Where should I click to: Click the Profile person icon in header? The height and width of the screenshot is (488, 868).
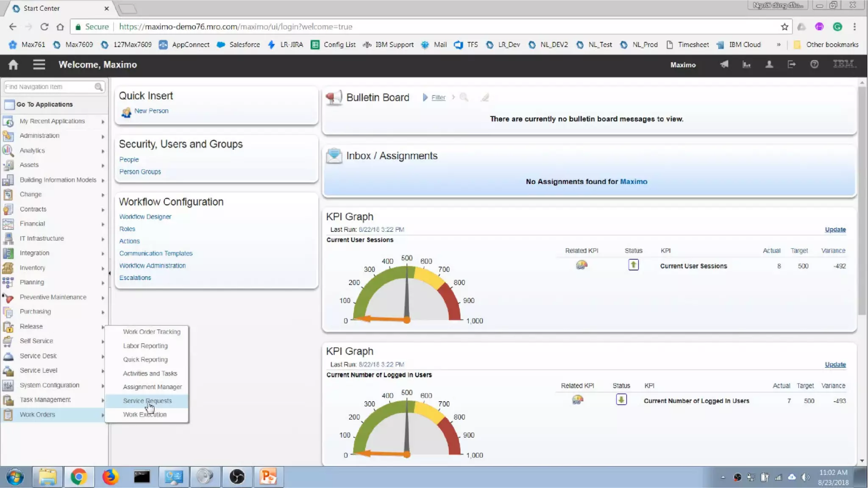coord(769,64)
